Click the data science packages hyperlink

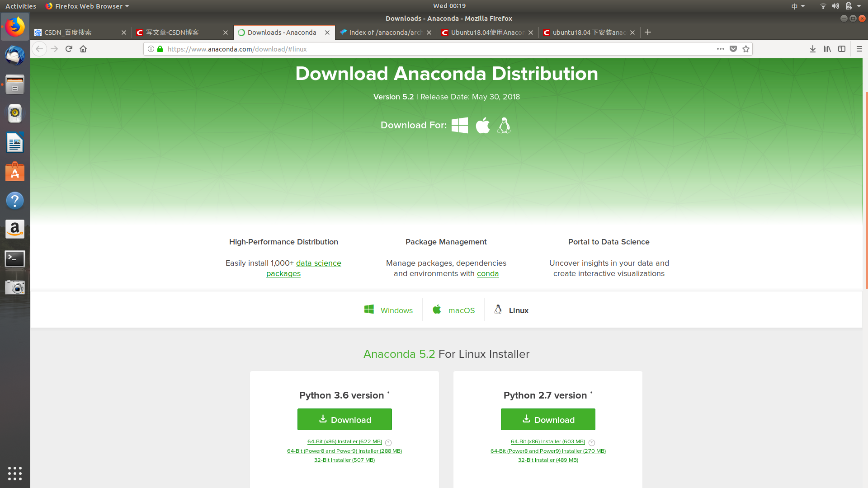click(304, 268)
